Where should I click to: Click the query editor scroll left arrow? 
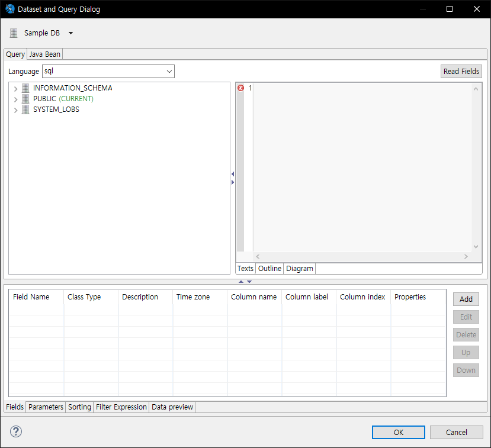[x=258, y=256]
